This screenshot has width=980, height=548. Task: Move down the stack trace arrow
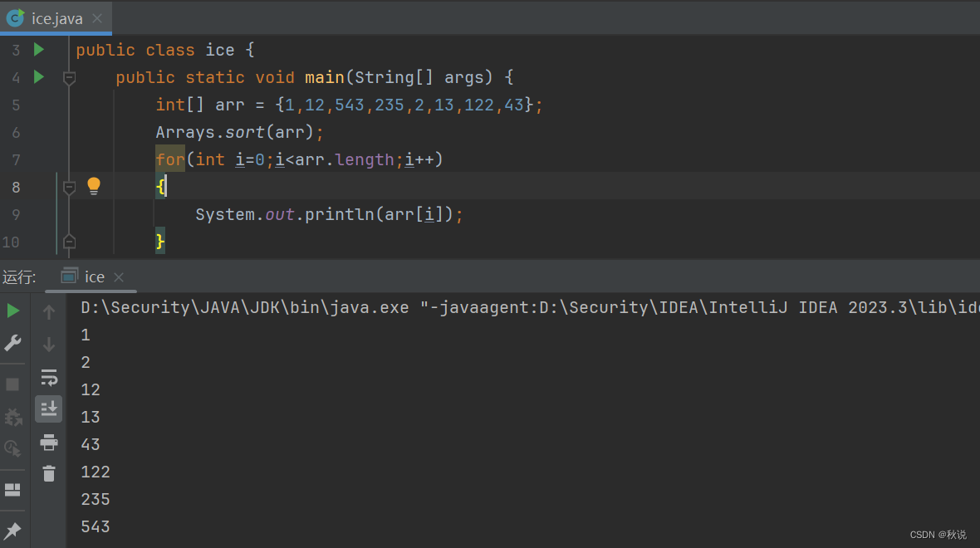point(49,345)
